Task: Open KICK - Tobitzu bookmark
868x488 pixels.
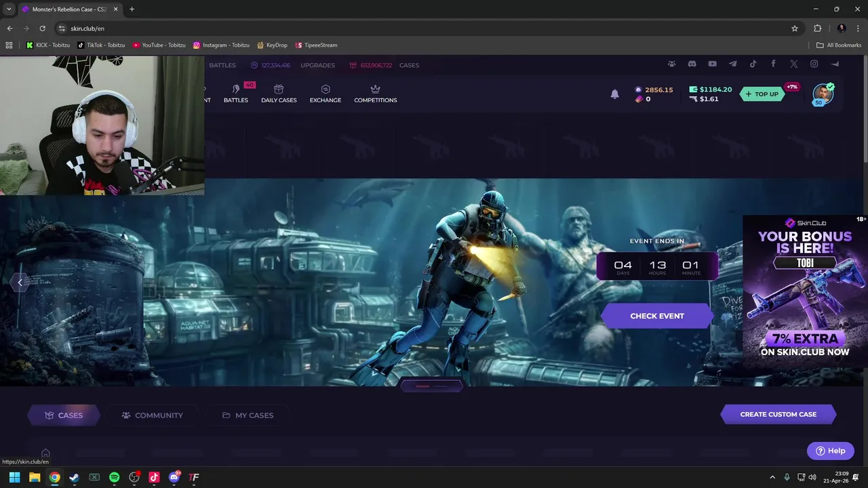Action: pyautogui.click(x=47, y=45)
